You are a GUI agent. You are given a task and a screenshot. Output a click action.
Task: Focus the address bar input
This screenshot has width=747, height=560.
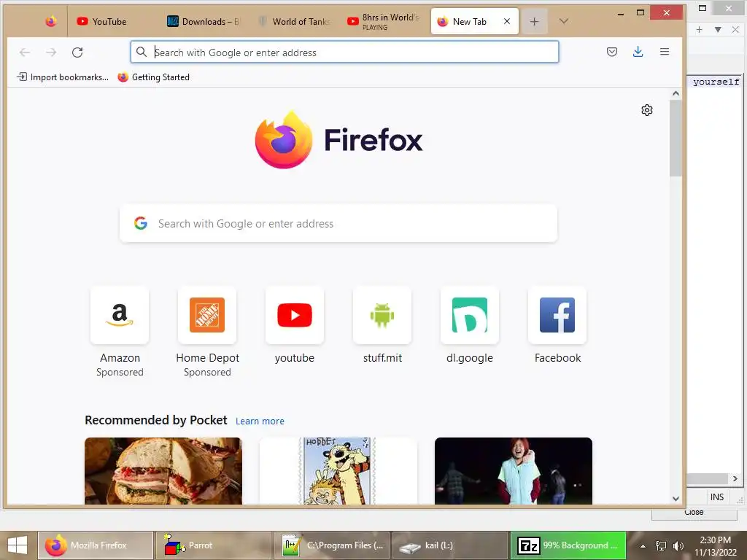344,52
